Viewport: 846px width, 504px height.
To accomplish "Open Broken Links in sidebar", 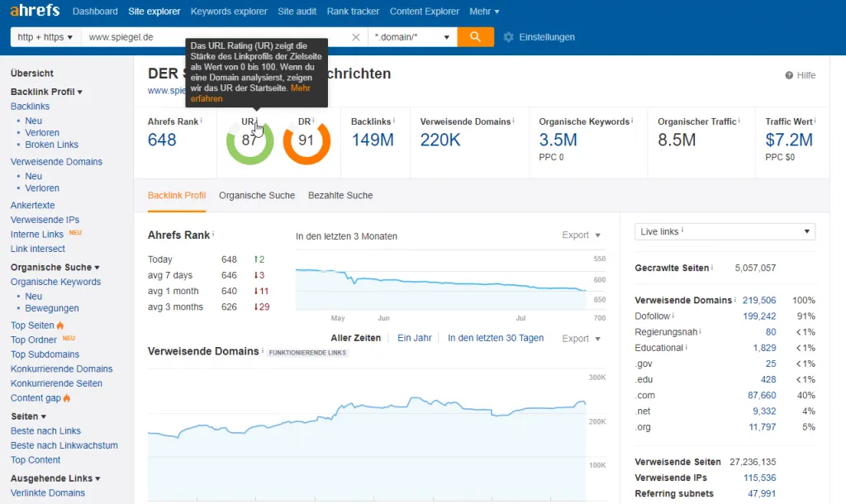I will [52, 145].
